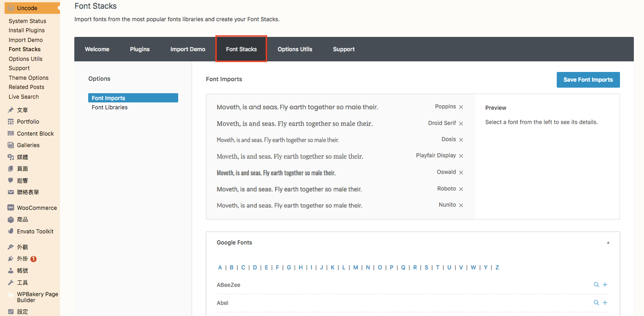Remove the Poppins font import

click(x=461, y=107)
